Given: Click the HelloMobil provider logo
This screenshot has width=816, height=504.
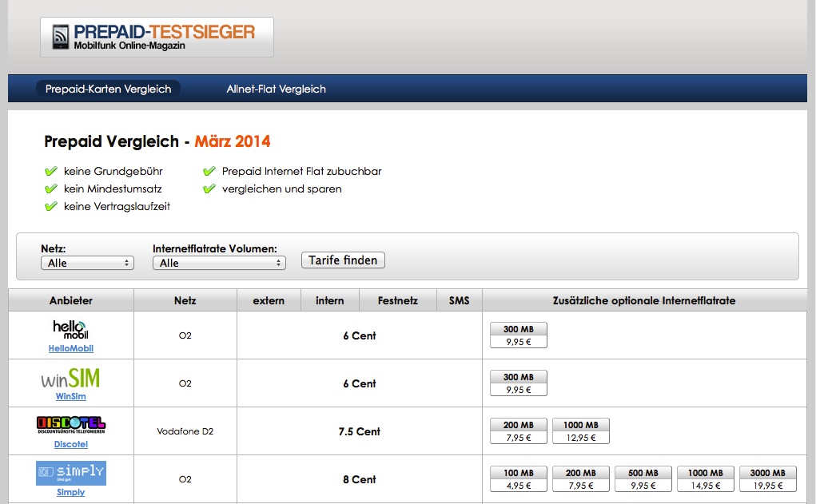Looking at the screenshot, I should click(71, 330).
